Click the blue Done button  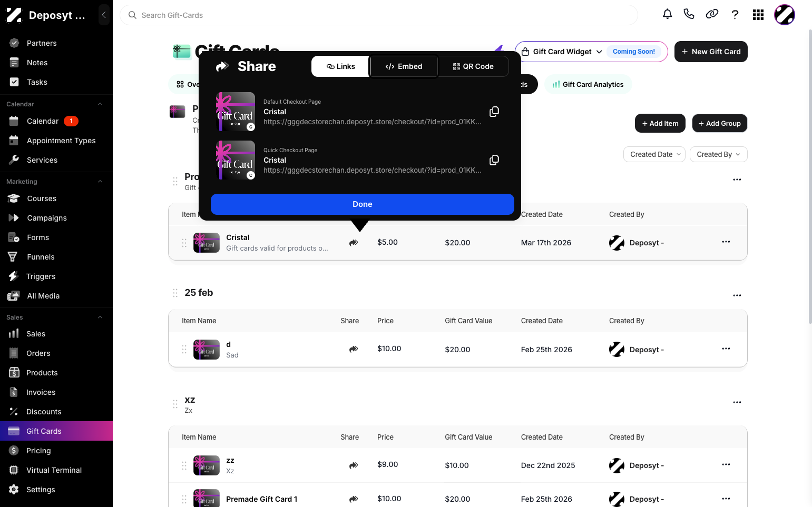[363, 204]
